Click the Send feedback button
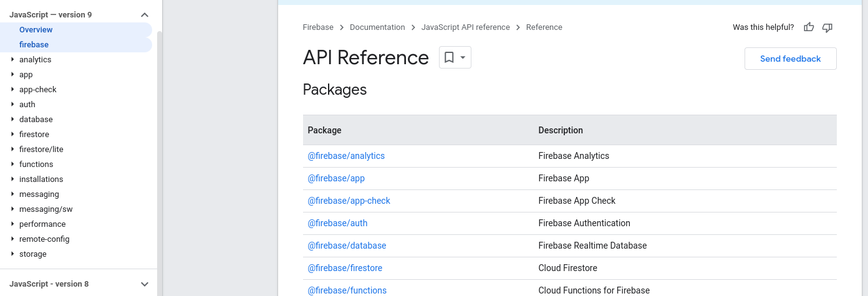This screenshot has width=868, height=296. [790, 59]
